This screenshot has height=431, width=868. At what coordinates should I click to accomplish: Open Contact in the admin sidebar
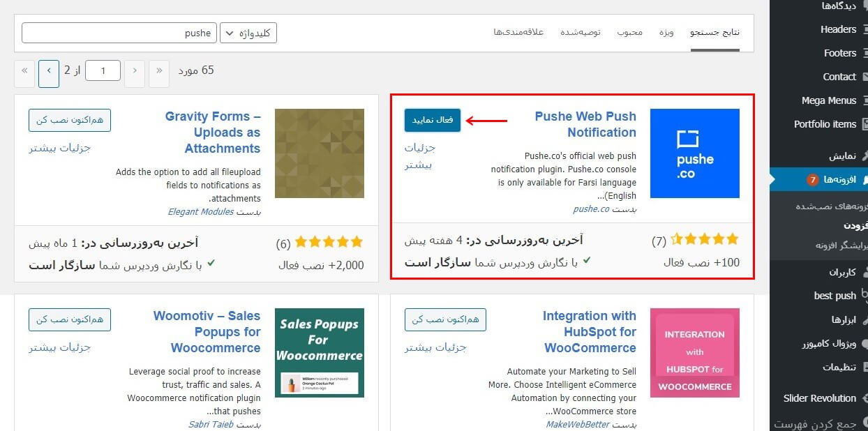pyautogui.click(x=839, y=77)
